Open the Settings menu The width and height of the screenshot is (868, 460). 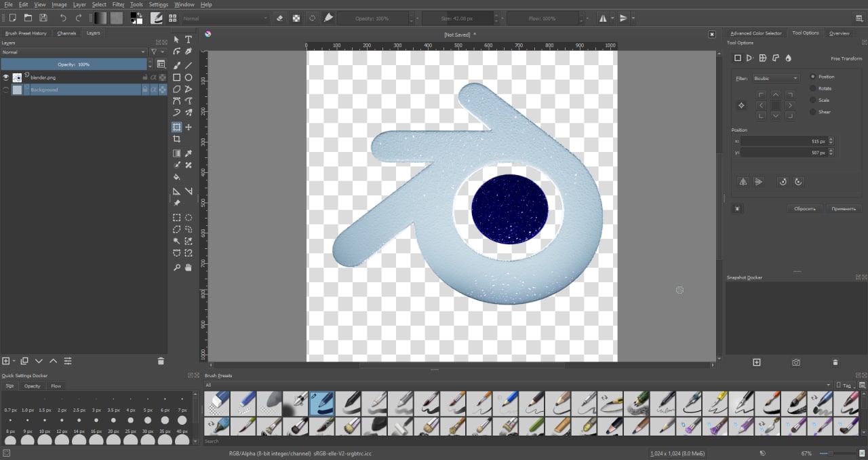(x=158, y=4)
